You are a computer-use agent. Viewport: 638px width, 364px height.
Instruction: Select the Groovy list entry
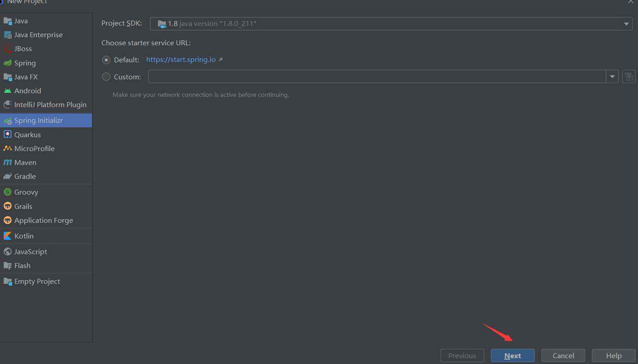coord(46,192)
